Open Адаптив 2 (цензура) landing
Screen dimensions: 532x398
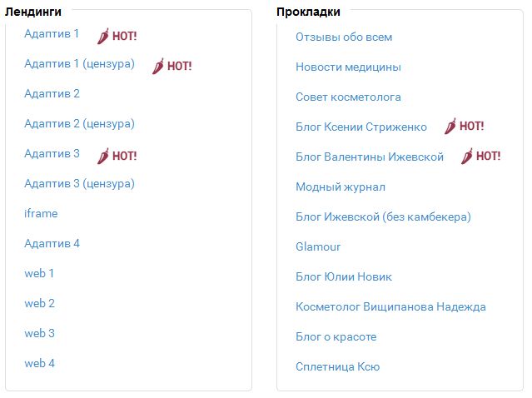[79, 123]
